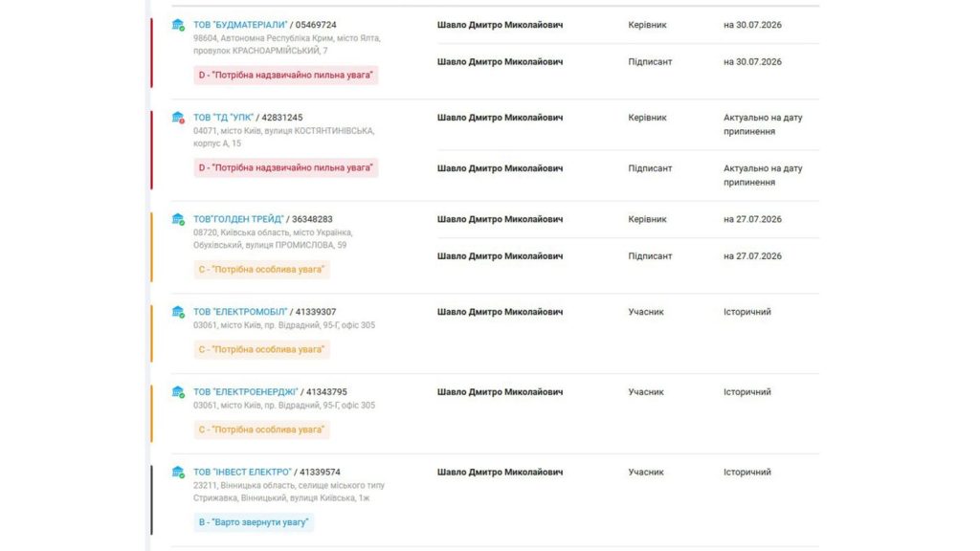Click the D rating badge under ТД УПК
Screen dimensions: 980x551
(285, 167)
